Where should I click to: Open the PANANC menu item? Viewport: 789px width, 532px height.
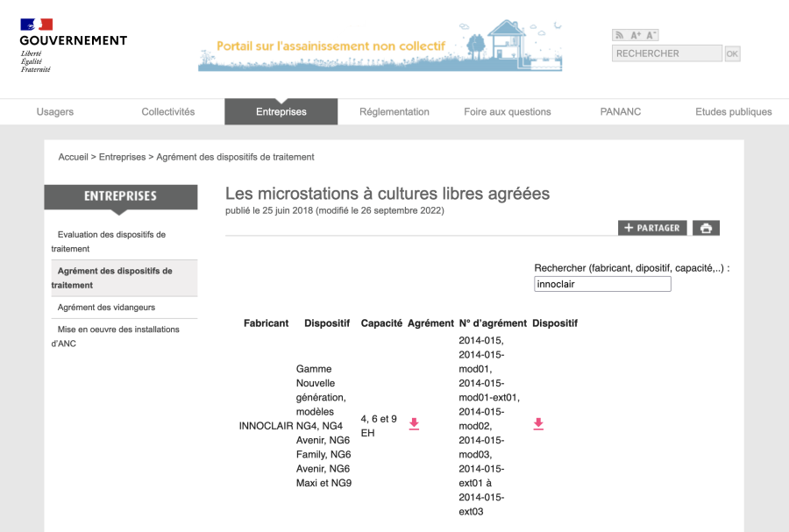pos(621,111)
